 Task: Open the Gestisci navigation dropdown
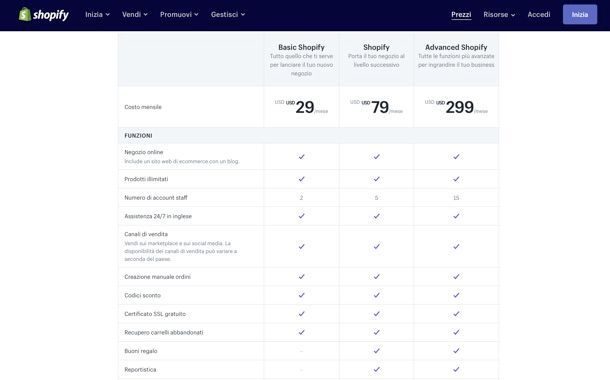pos(228,14)
